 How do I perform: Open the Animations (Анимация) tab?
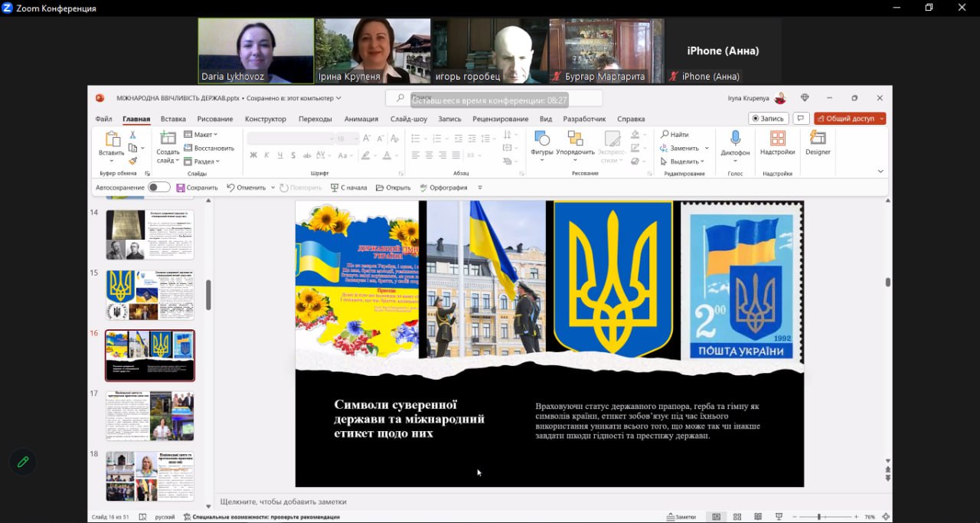[361, 119]
